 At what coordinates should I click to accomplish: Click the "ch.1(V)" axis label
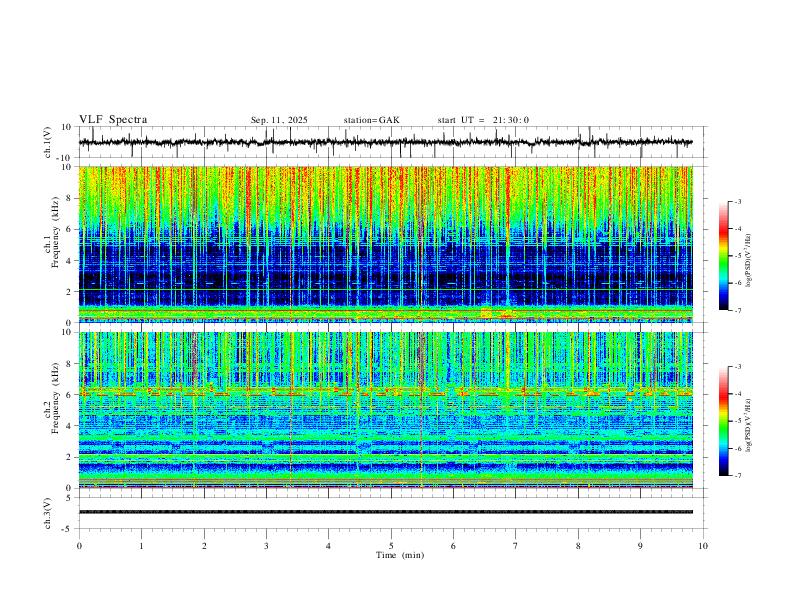[x=48, y=142]
